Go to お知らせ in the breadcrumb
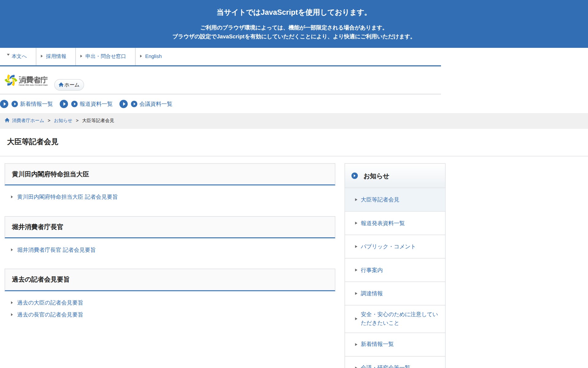 (x=63, y=121)
